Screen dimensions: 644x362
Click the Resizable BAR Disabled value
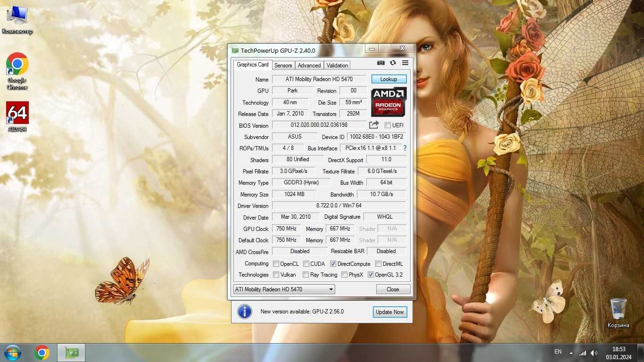coord(387,251)
